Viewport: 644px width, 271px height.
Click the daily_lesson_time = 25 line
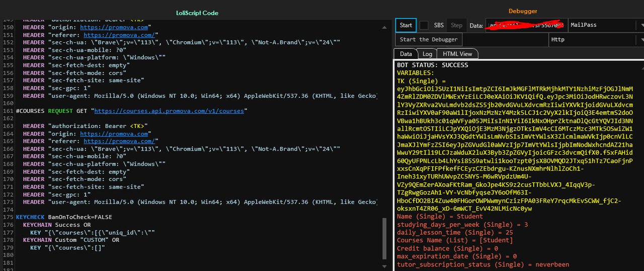[x=455, y=233]
